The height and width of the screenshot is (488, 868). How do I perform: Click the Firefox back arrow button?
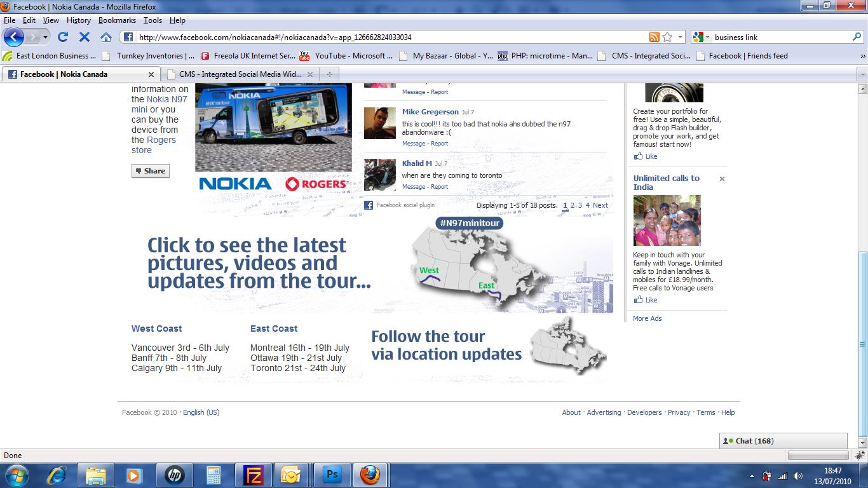(14, 37)
